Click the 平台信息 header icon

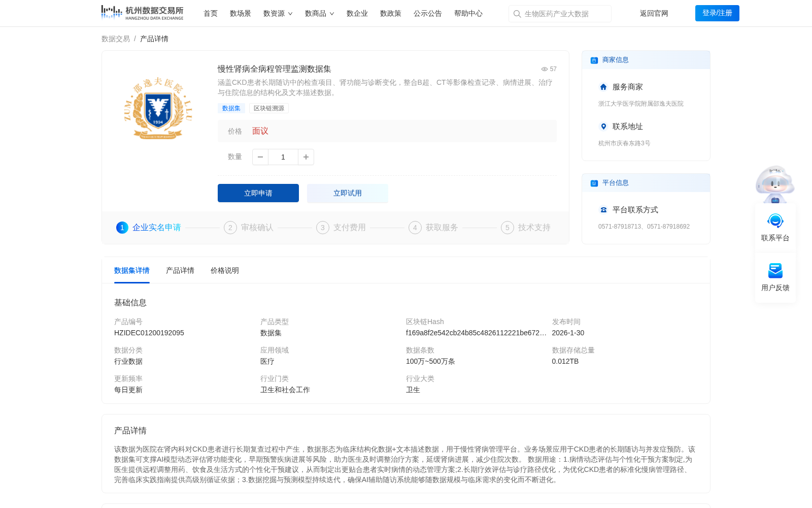pyautogui.click(x=594, y=183)
